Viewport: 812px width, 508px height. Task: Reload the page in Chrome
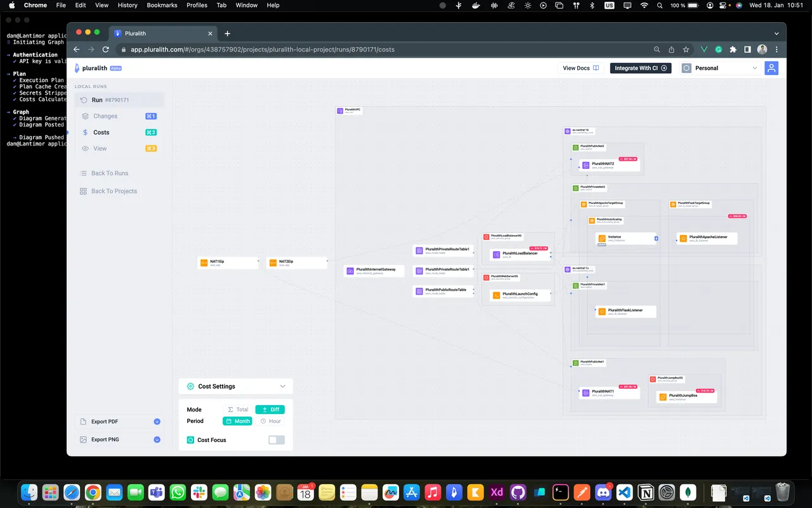(x=106, y=50)
